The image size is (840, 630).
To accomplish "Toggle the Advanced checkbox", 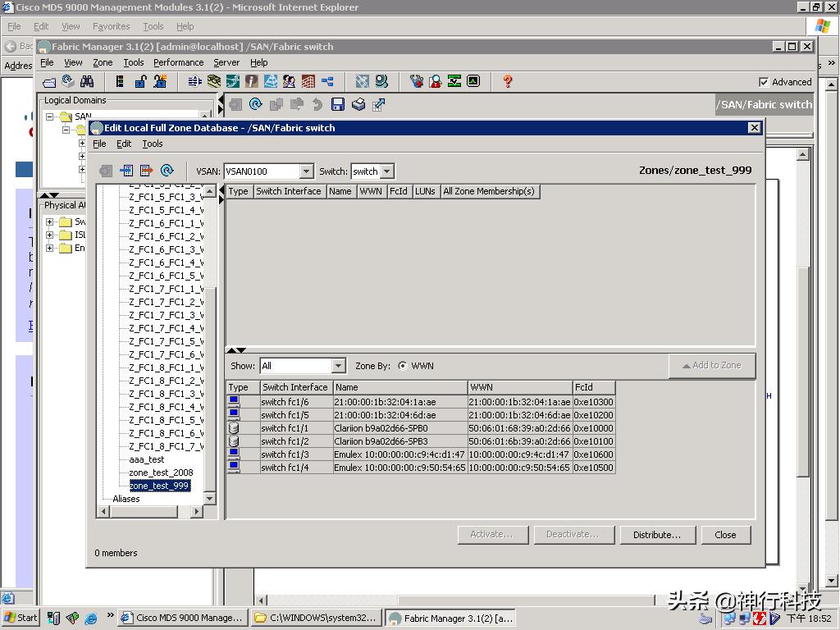I will point(764,82).
